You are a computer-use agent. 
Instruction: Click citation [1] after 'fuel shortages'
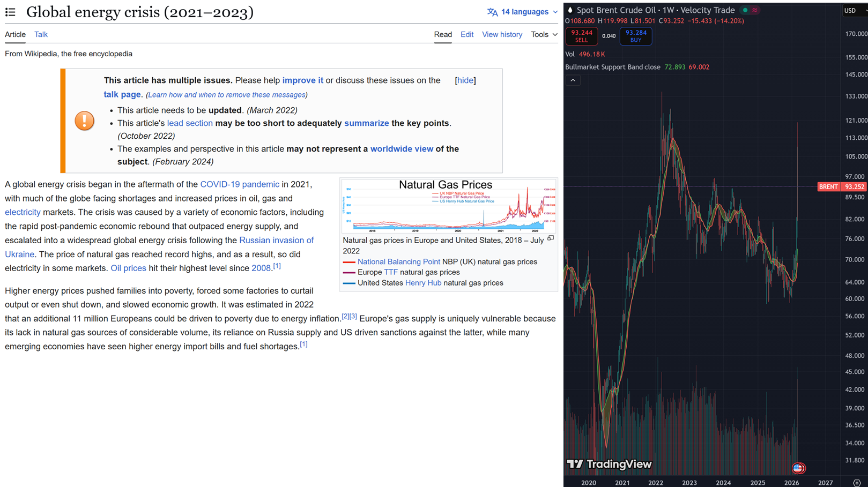pyautogui.click(x=303, y=344)
